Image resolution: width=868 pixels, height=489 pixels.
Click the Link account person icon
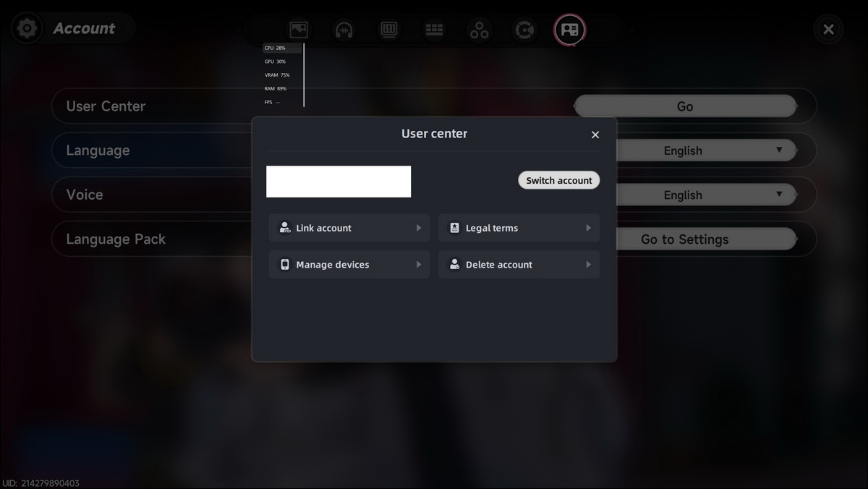pyautogui.click(x=285, y=228)
